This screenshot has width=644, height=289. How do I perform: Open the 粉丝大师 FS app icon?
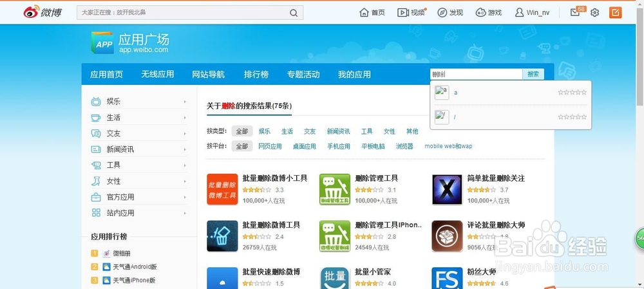(448, 278)
